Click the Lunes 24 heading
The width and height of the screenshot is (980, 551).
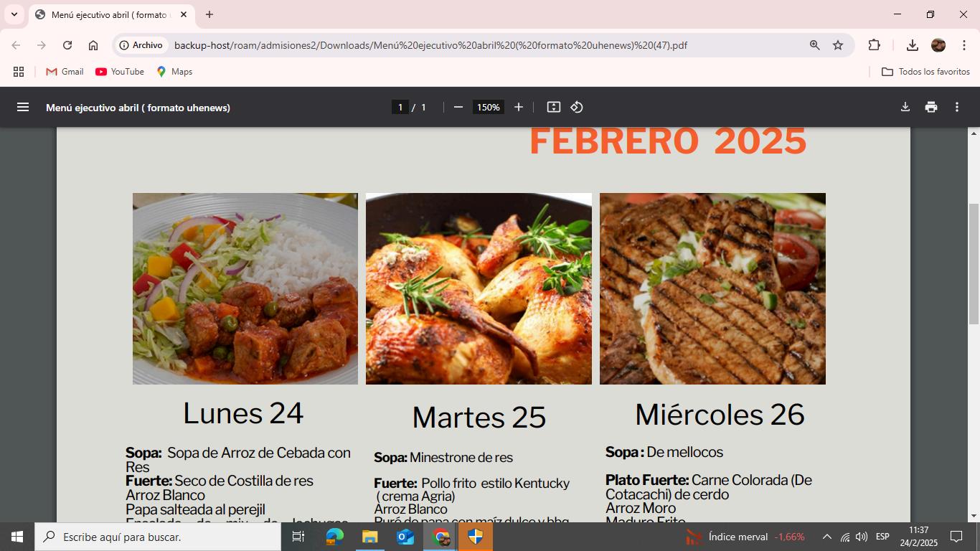click(x=243, y=413)
